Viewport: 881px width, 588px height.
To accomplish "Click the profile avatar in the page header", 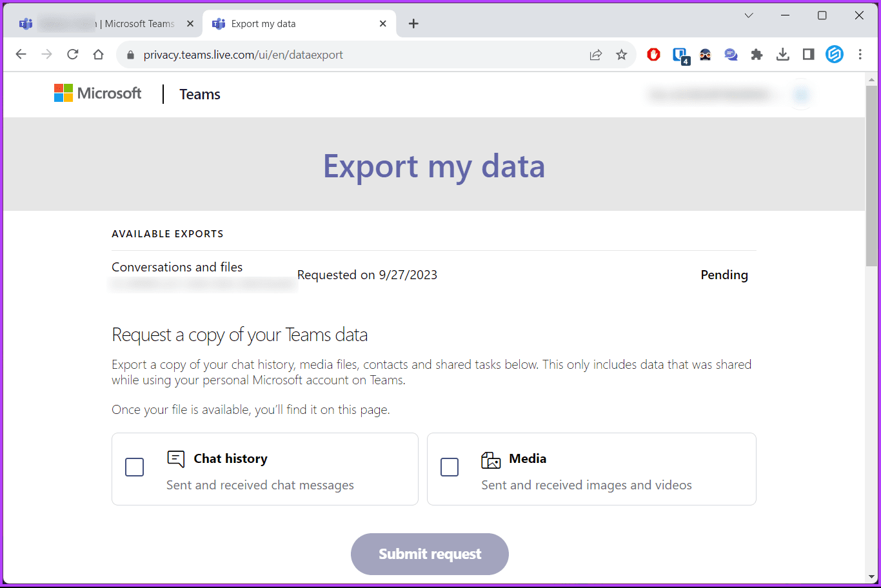I will click(x=800, y=94).
